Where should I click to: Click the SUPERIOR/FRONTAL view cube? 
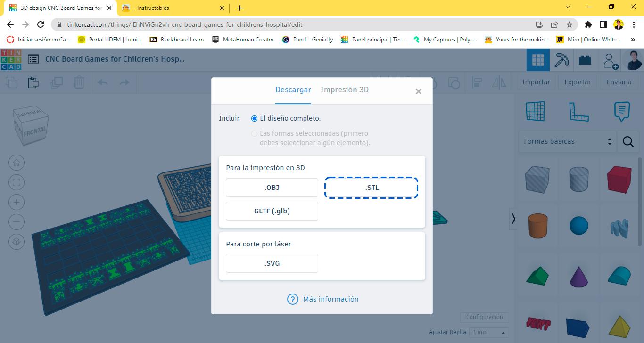point(32,125)
